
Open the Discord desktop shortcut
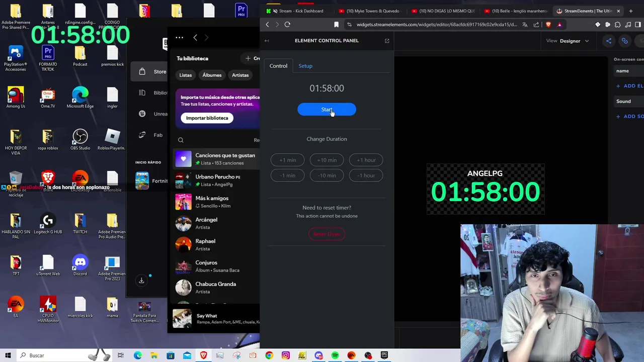pyautogui.click(x=80, y=265)
